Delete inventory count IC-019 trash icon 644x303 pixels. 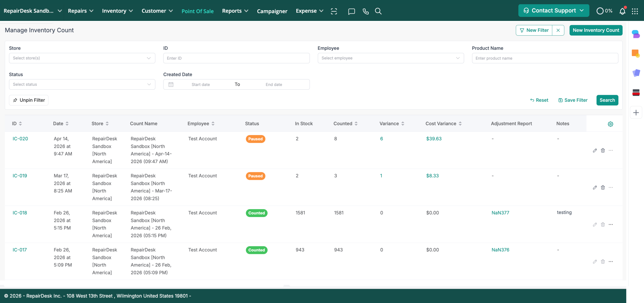pos(603,187)
